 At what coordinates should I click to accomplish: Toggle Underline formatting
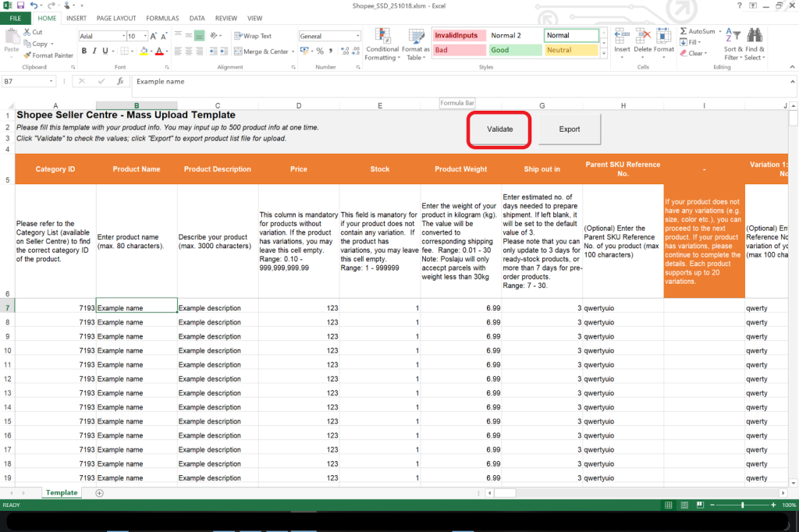coord(105,51)
